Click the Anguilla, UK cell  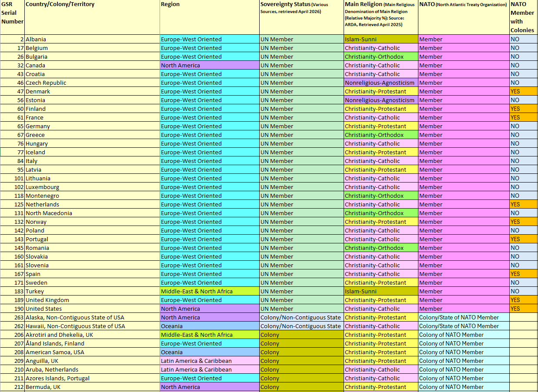(92, 361)
